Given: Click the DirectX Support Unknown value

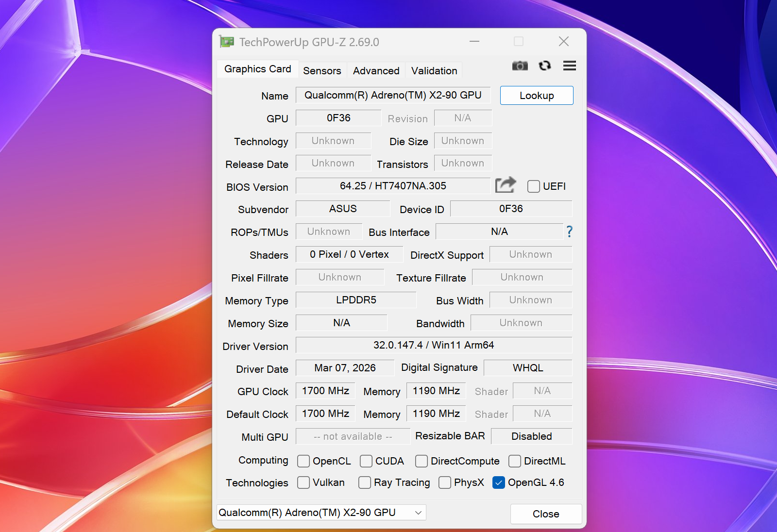Looking at the screenshot, I should 531,254.
